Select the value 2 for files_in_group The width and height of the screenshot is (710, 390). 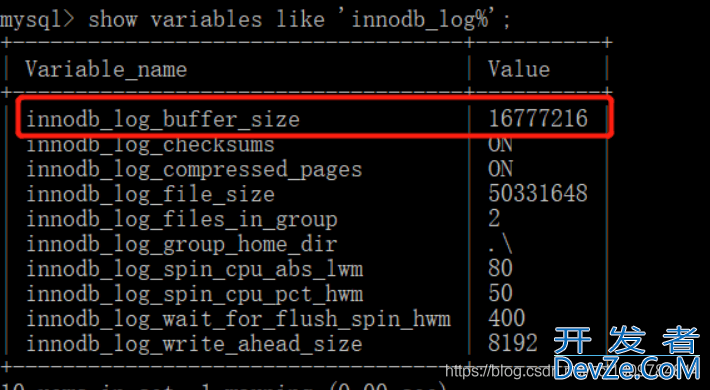tap(494, 218)
